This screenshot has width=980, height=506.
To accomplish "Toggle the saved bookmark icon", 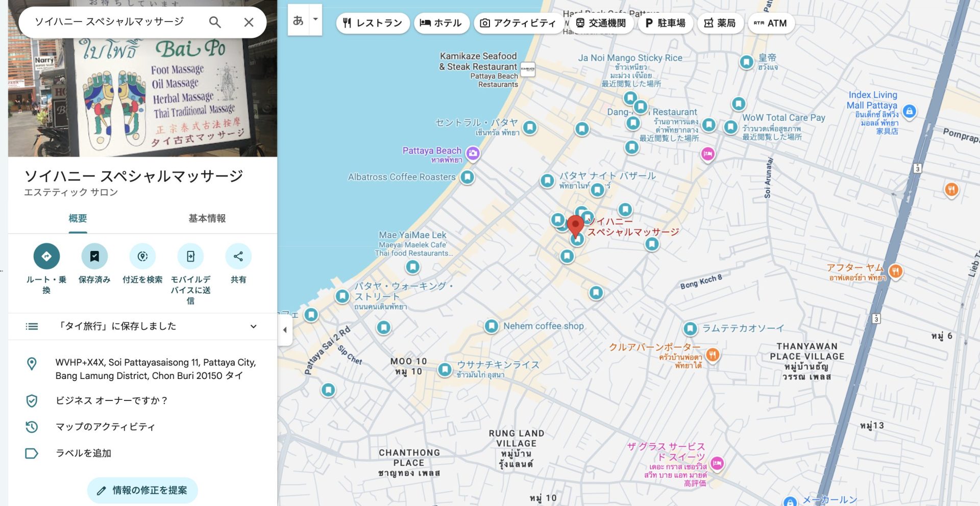I will click(x=94, y=256).
